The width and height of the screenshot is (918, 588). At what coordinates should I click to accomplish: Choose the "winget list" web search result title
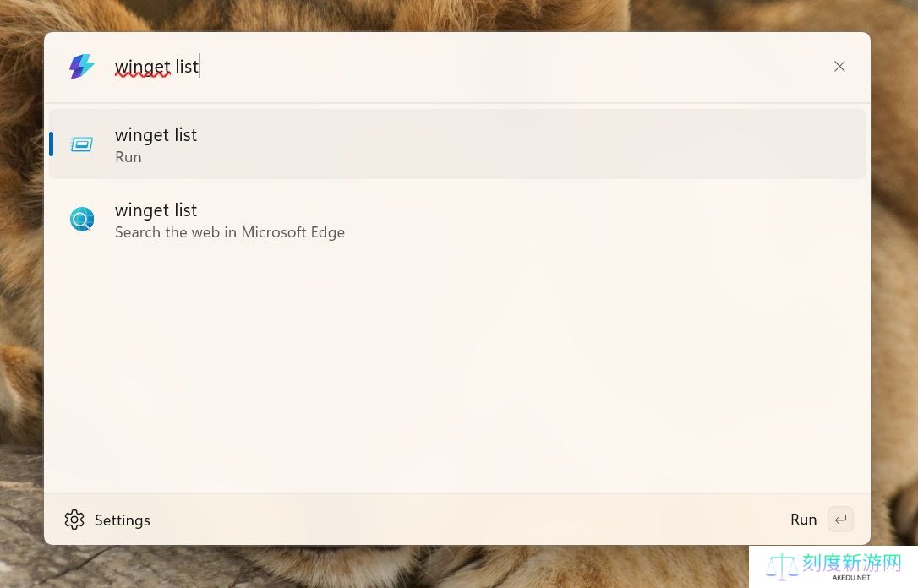tap(156, 210)
